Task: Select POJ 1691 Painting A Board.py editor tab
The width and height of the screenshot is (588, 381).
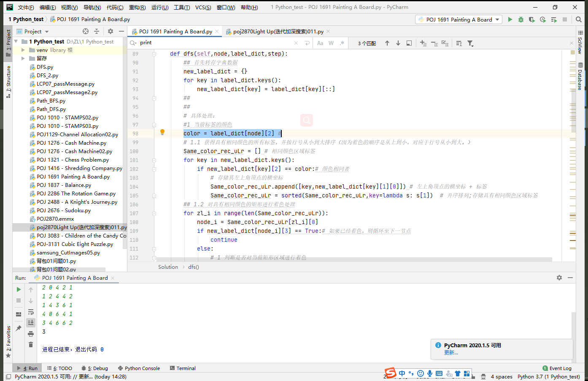Action: (175, 31)
